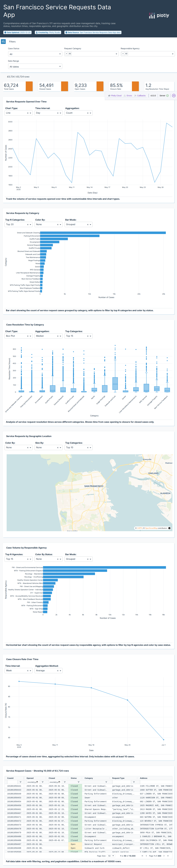Open the Status column filter icon

(x=79, y=782)
